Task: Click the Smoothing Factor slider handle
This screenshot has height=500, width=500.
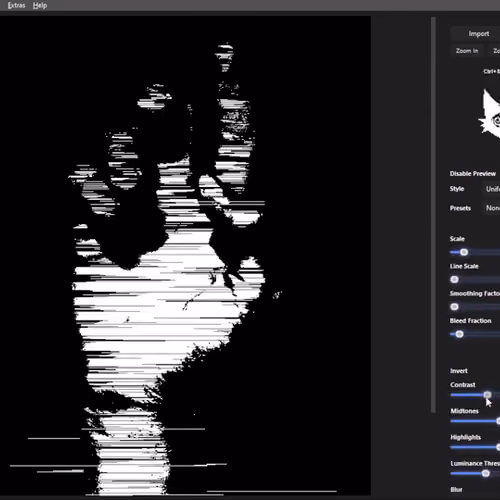Action: (x=454, y=307)
